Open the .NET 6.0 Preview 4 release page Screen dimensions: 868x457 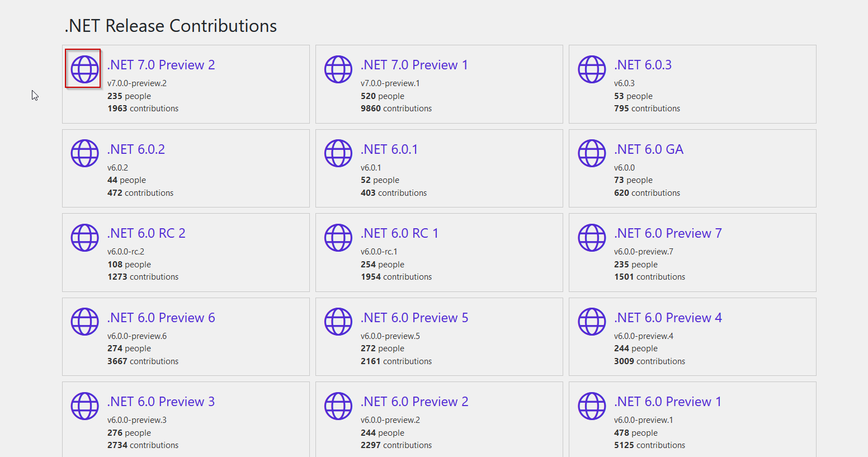(x=668, y=317)
